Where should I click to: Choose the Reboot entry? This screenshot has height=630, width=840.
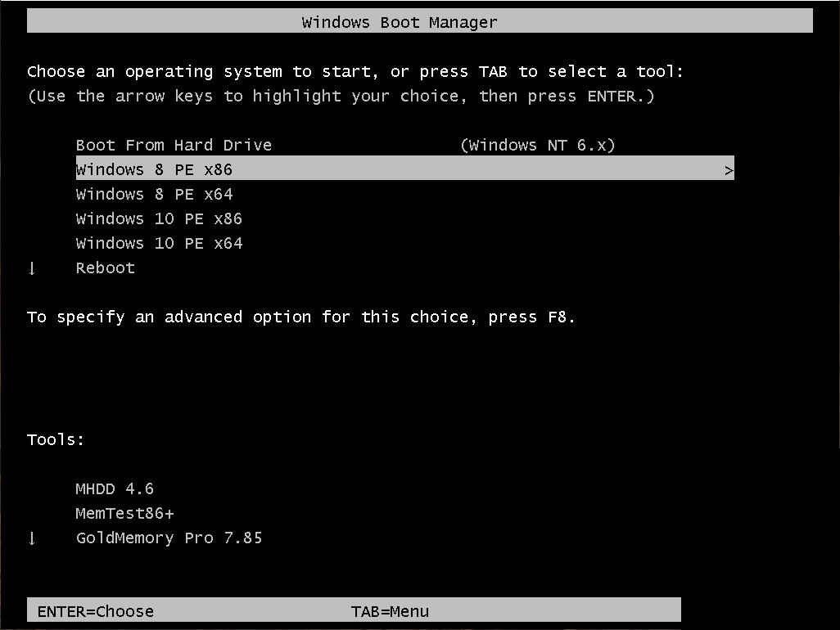tap(106, 268)
